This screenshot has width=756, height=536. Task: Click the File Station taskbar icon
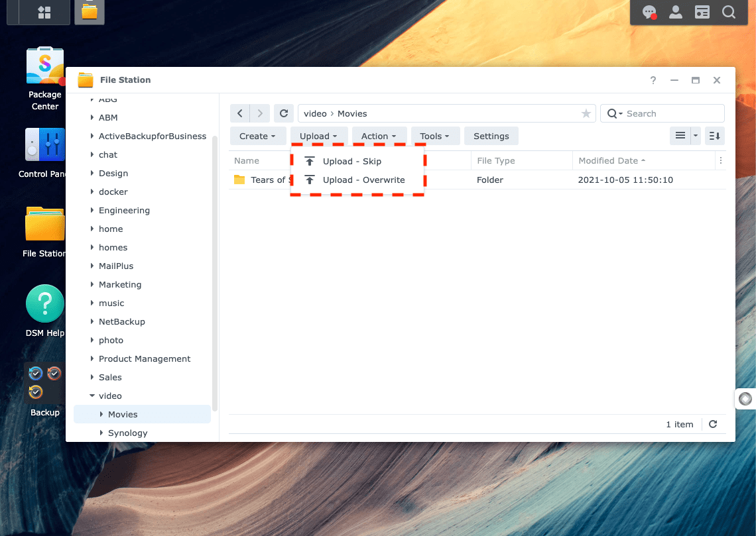pyautogui.click(x=90, y=11)
